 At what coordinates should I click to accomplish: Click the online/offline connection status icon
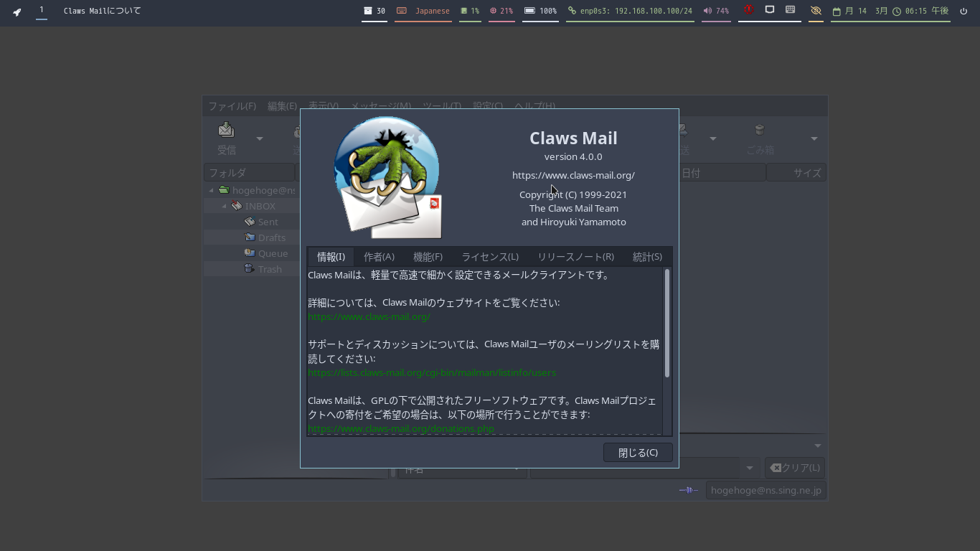pos(688,490)
